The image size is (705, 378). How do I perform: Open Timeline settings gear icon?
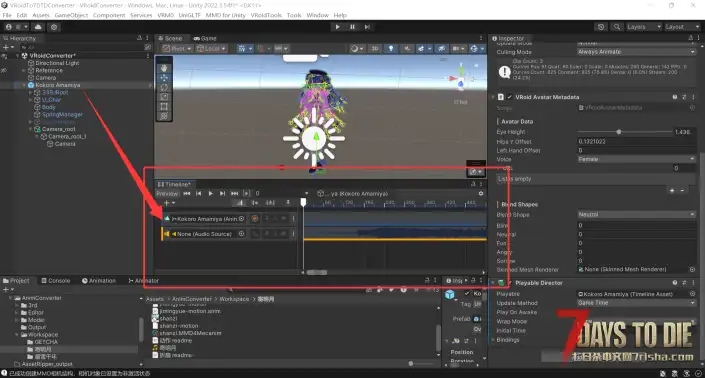pos(481,193)
